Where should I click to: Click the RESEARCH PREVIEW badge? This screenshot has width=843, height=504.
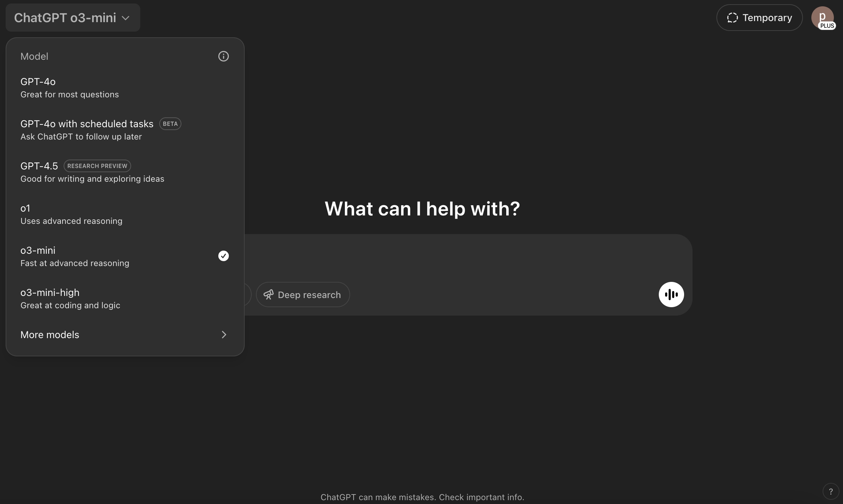97,166
